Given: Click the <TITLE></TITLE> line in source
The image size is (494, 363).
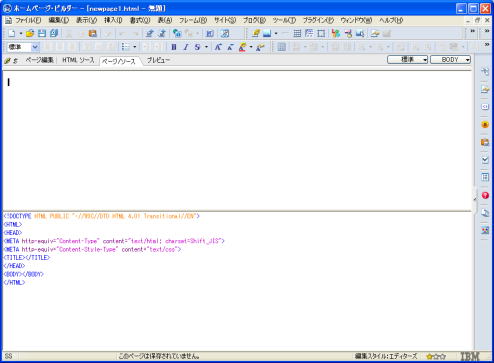Looking at the screenshot, I should click(27, 258).
